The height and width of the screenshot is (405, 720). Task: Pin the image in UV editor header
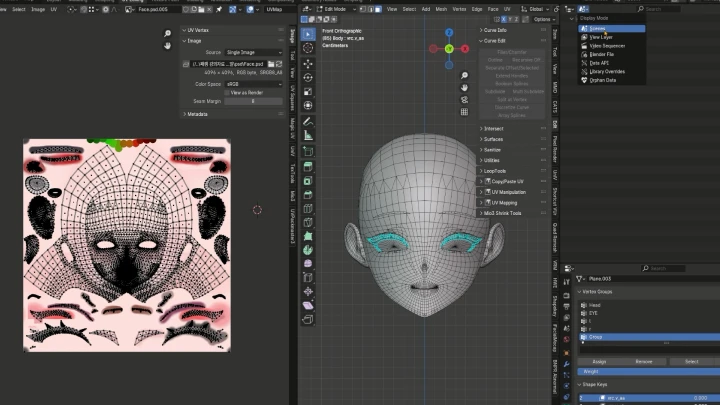219,9
